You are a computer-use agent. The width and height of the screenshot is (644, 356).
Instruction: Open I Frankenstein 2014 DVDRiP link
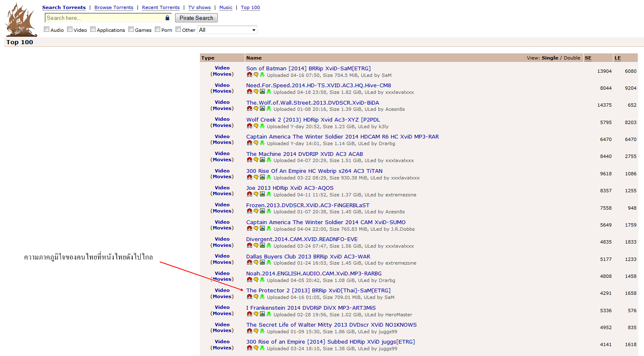pos(311,308)
